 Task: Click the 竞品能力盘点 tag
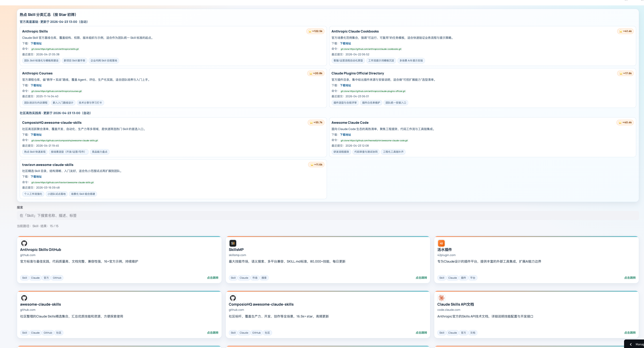pyautogui.click(x=99, y=152)
